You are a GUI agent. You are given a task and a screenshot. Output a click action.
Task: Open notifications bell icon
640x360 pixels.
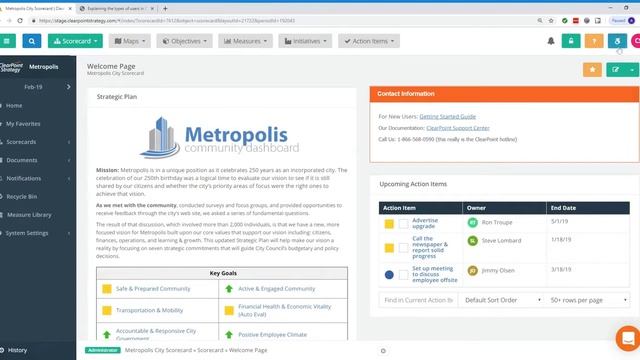[551, 41]
